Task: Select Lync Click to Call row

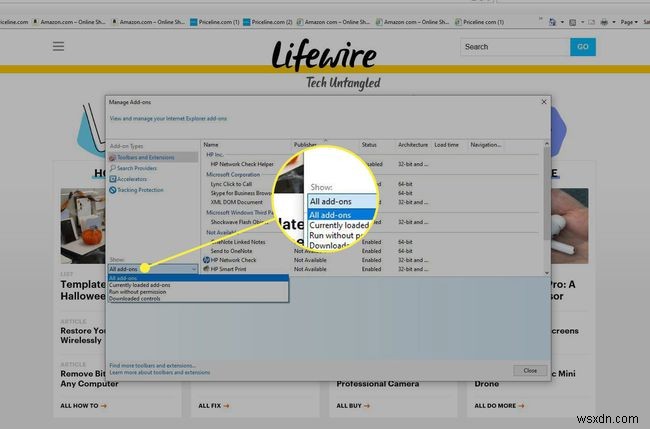Action: [231, 184]
